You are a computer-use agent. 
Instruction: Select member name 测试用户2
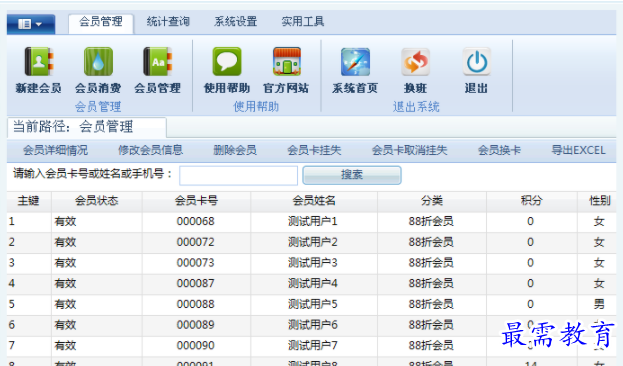[313, 242]
